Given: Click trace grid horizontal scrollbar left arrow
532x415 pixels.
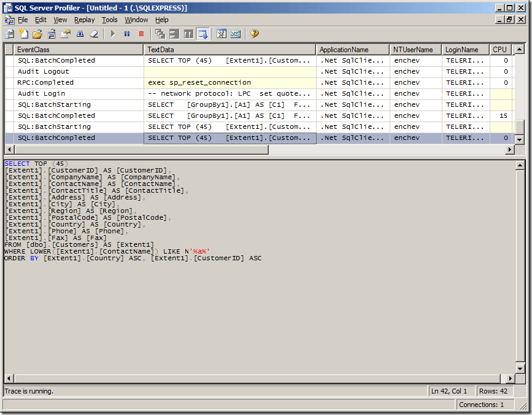Looking at the screenshot, I should click(x=9, y=149).
